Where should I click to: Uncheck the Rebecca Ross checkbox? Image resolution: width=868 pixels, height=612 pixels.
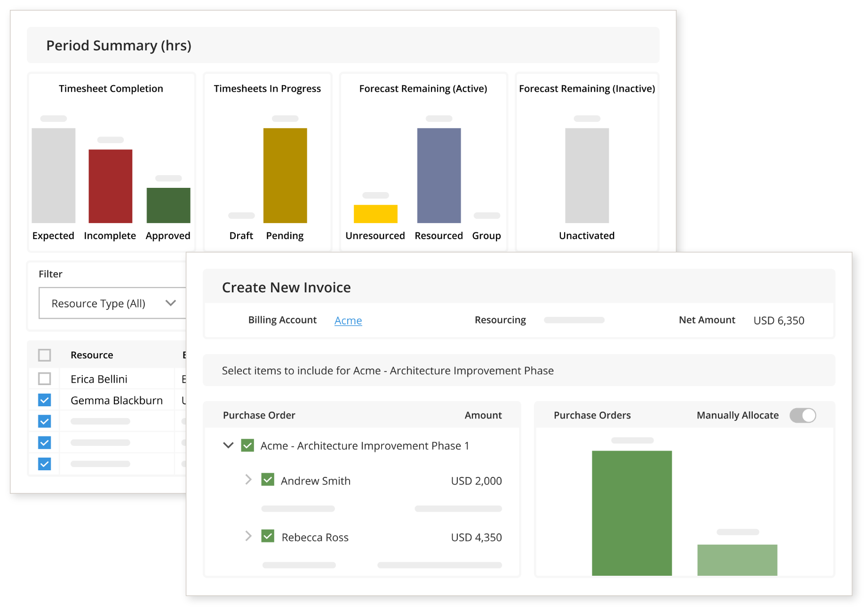pyautogui.click(x=268, y=536)
